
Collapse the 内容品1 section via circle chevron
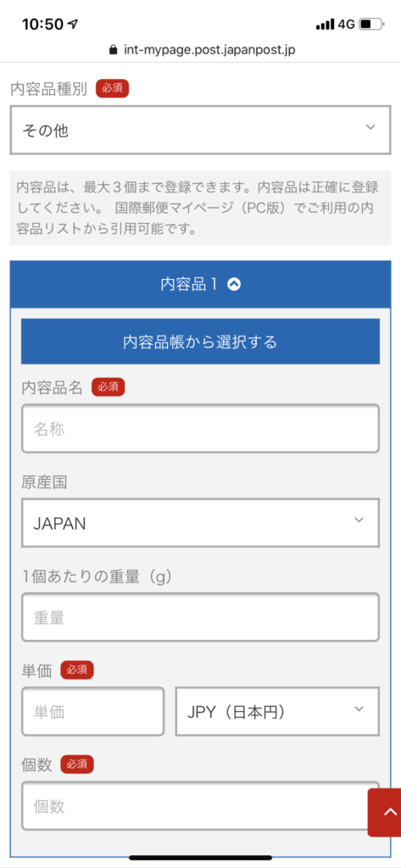[x=234, y=285]
